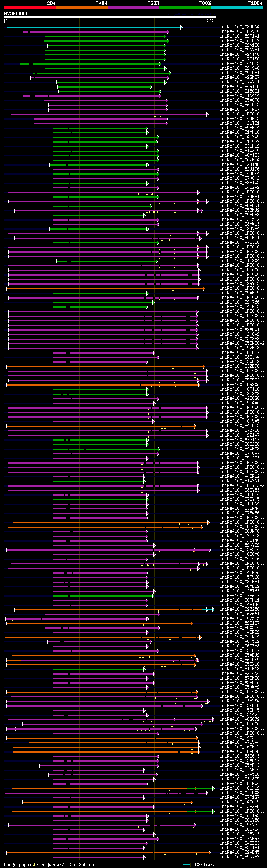Screen dimensions: 267x868
Task: Select the UniRef100_A0RIU0 hit label
Action: 239,389
